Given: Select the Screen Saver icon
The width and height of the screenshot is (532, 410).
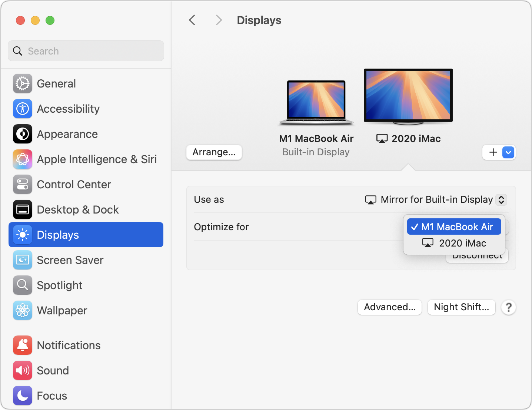Looking at the screenshot, I should pos(23,260).
